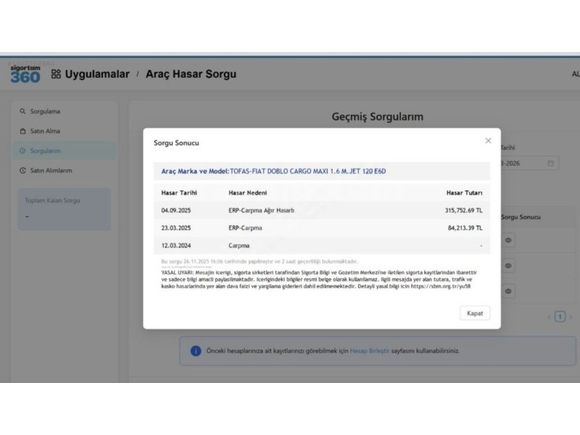Open the Uygulamalar grid icon
Image resolution: width=580 pixels, height=435 pixels.
pos(56,74)
